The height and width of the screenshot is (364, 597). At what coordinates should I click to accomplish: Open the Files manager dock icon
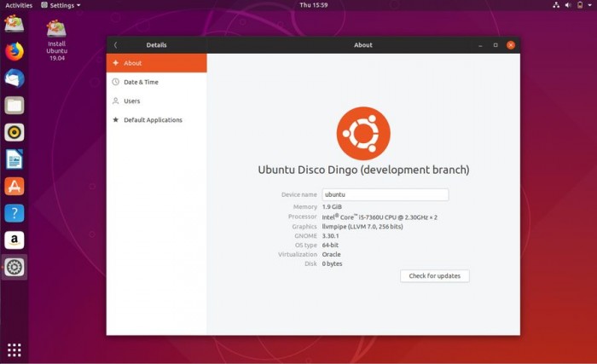point(14,106)
